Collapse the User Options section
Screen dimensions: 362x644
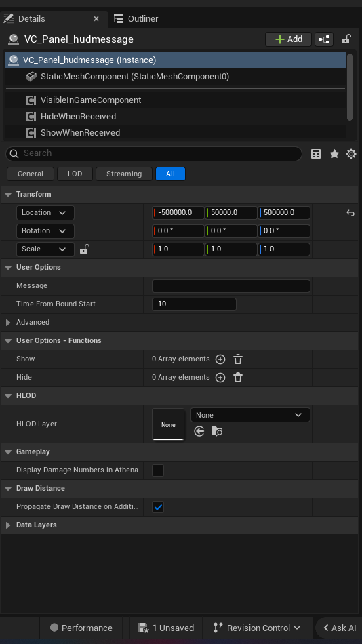coord(8,267)
